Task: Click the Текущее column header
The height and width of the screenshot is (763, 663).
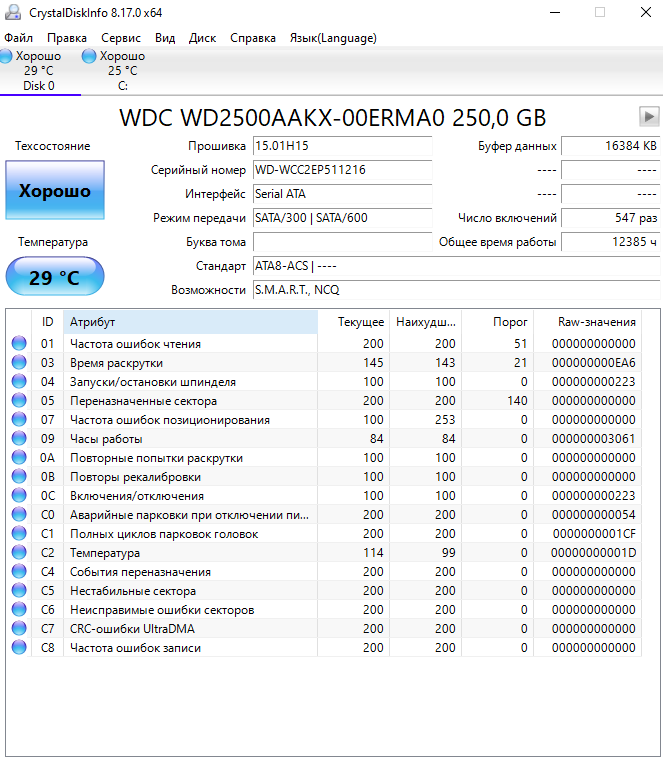Action: pyautogui.click(x=353, y=322)
